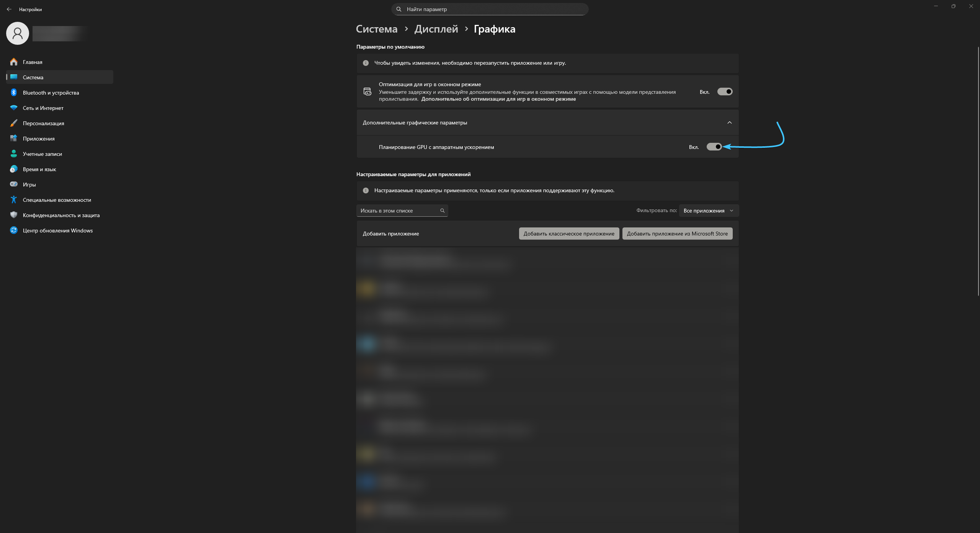This screenshot has width=980, height=533.
Task: Click the Home icon in the sidebar
Action: (x=14, y=62)
